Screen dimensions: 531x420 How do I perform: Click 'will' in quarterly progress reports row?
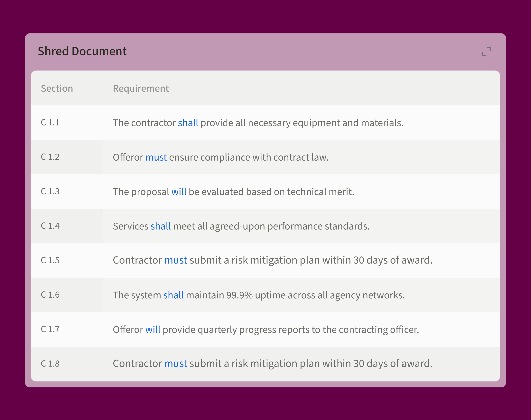153,329
